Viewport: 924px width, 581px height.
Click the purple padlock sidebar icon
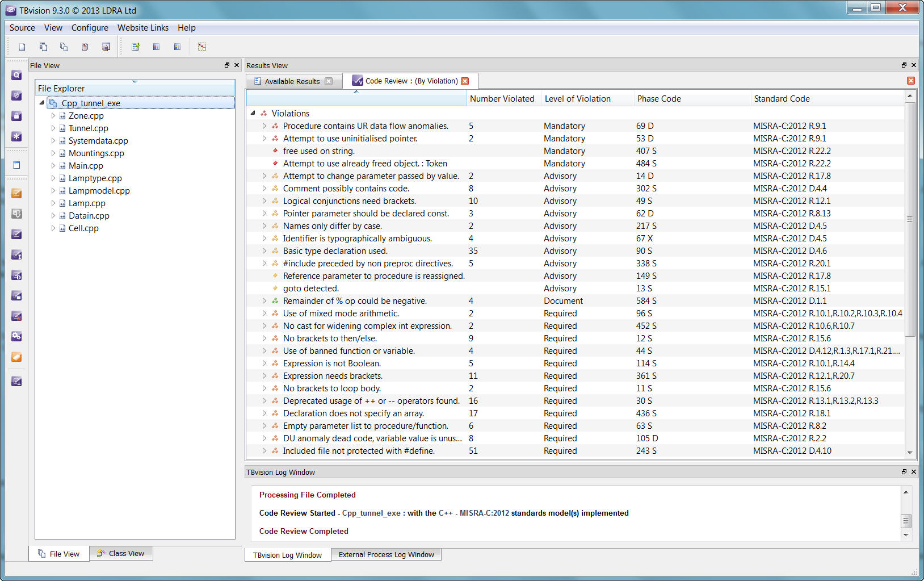pos(16,116)
